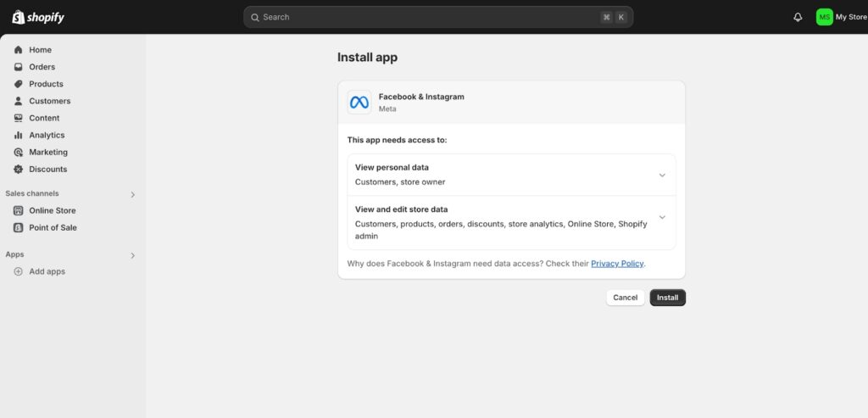Click the Meta app logo

click(359, 103)
